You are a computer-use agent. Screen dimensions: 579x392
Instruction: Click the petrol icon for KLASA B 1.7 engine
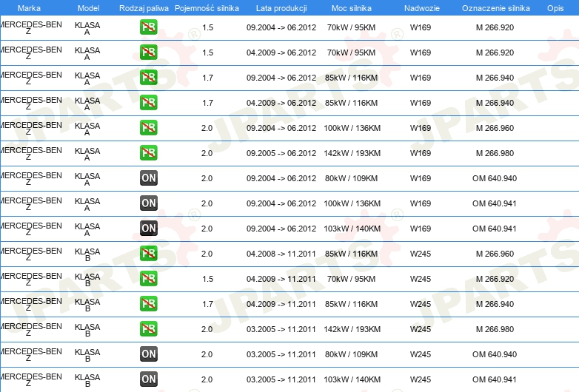pyautogui.click(x=148, y=304)
